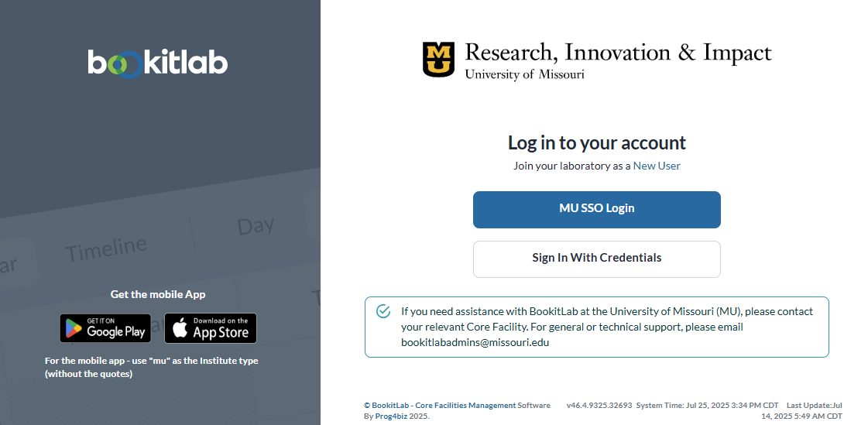The image size is (868, 425).
Task: Follow the Prog4biz link in the footer
Action: coord(391,416)
